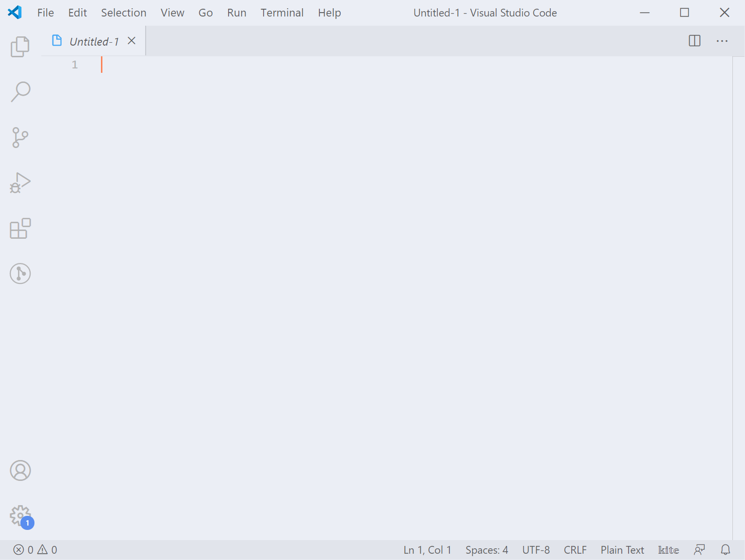The width and height of the screenshot is (745, 560).
Task: Close the Untitled-1 tab
Action: [x=132, y=41]
